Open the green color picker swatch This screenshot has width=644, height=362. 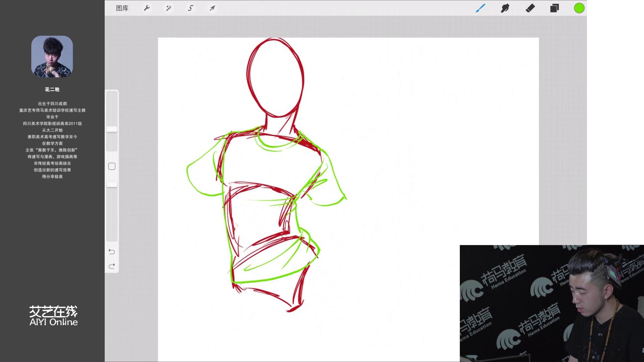click(x=579, y=8)
